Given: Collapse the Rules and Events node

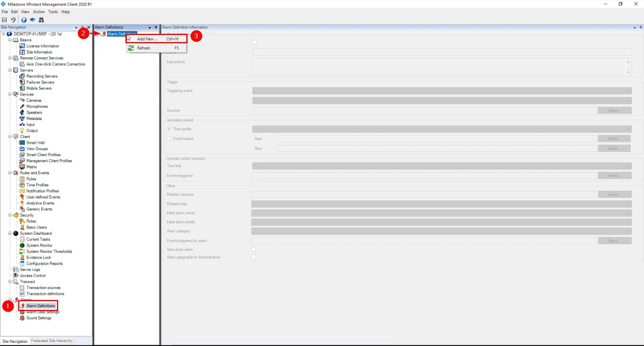Looking at the screenshot, I should pyautogui.click(x=10, y=173).
